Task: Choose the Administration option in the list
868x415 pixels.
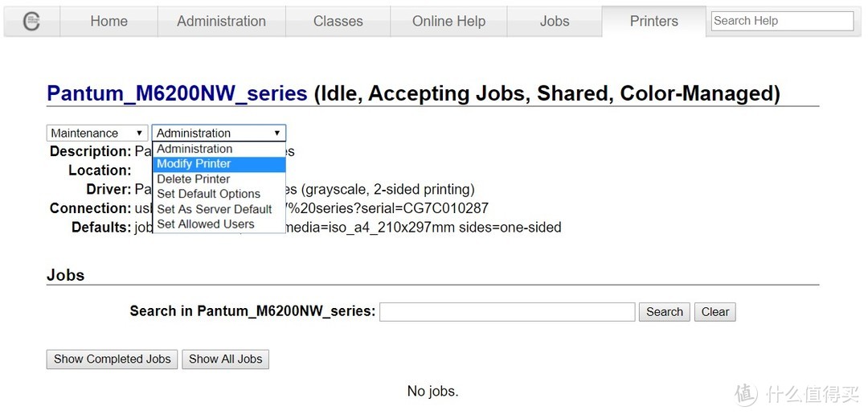Action: click(194, 149)
